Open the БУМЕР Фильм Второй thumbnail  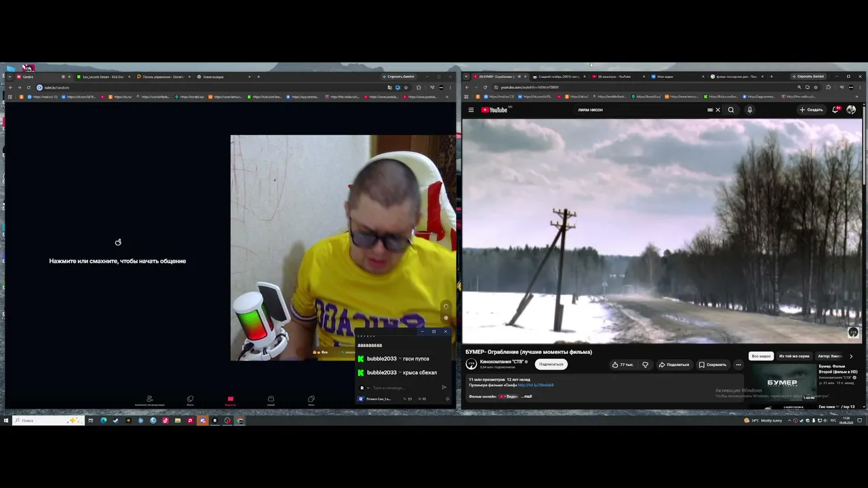(783, 383)
